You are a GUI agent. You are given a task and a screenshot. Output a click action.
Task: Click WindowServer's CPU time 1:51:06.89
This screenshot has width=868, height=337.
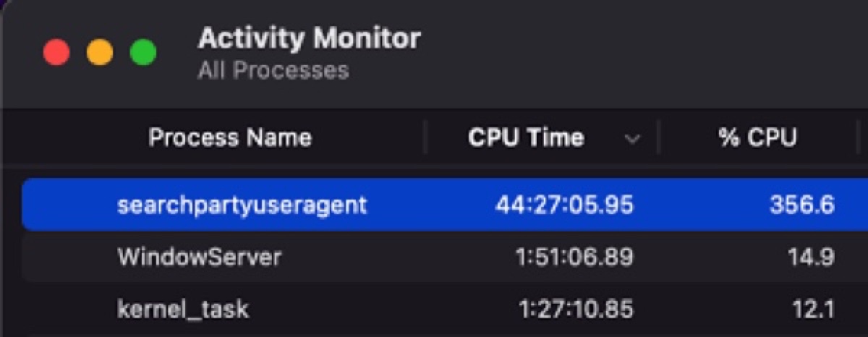(575, 257)
